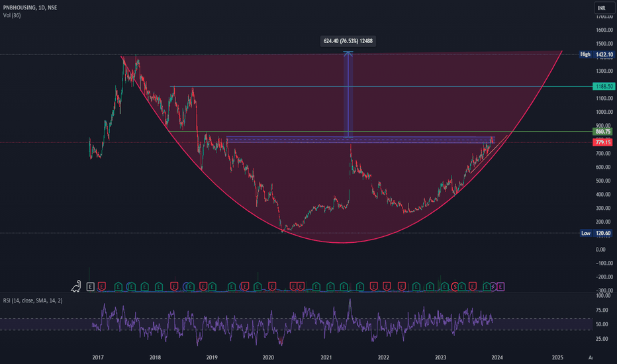Click the 2020 year label on time axis

click(x=268, y=357)
